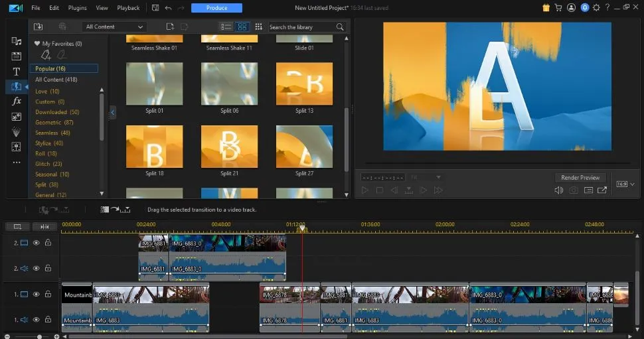The height and width of the screenshot is (339, 644).
Task: Open the Effect Room fx icon
Action: click(17, 102)
